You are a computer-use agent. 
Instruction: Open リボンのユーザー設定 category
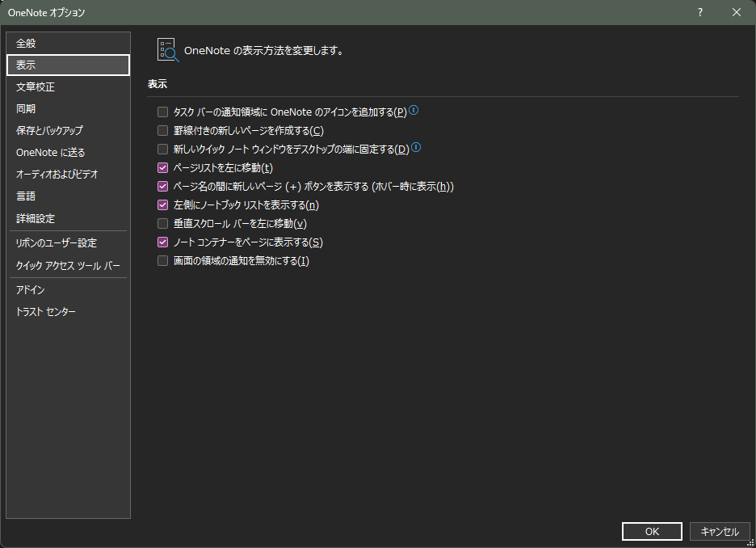[x=68, y=243]
